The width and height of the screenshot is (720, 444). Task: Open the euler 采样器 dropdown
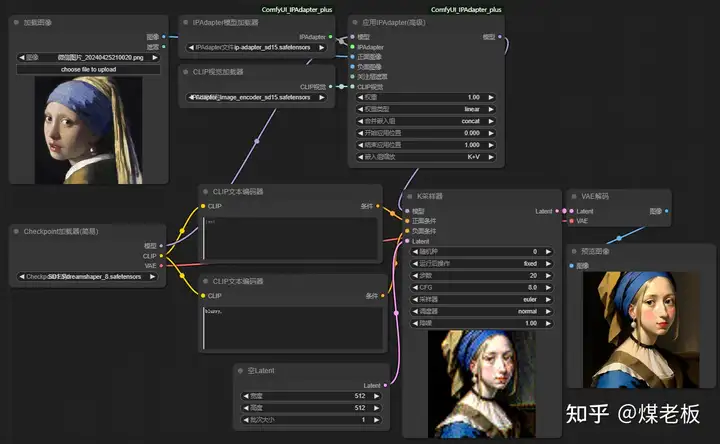(482, 299)
